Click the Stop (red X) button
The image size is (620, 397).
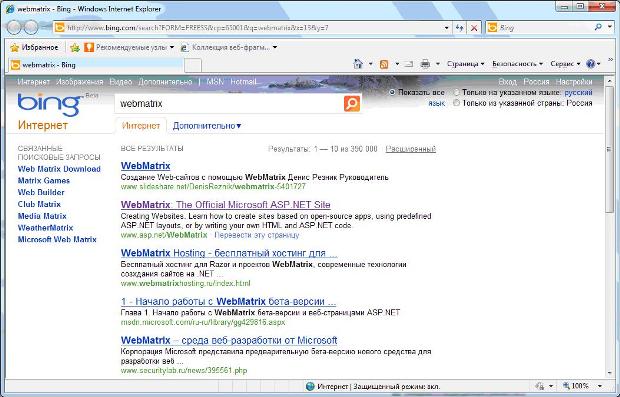(x=474, y=28)
